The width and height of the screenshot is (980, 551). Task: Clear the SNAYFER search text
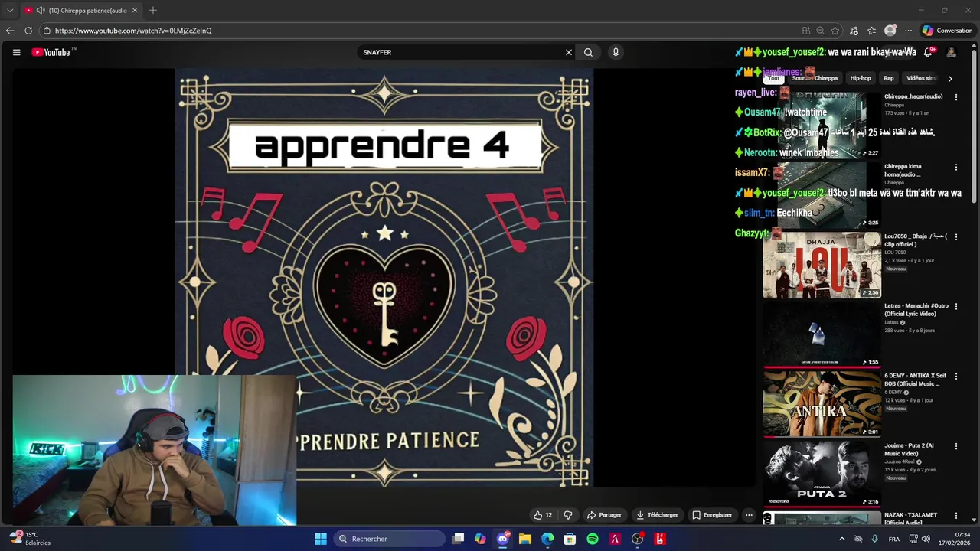point(569,52)
